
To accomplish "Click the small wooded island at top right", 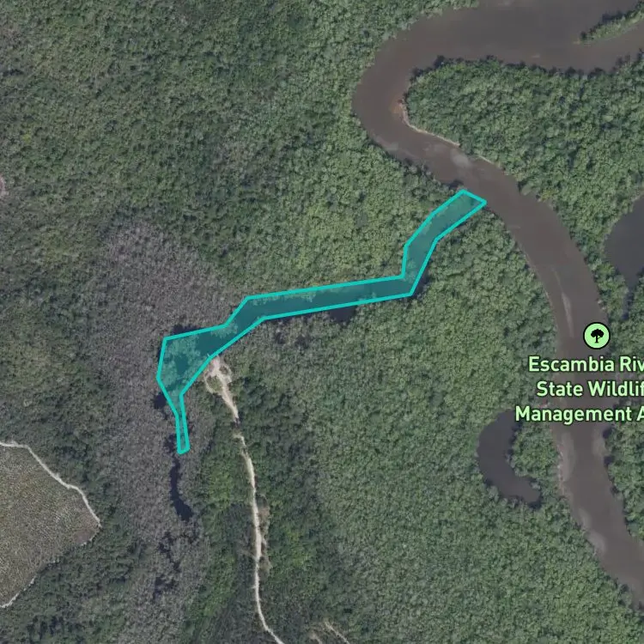I will tap(614, 26).
